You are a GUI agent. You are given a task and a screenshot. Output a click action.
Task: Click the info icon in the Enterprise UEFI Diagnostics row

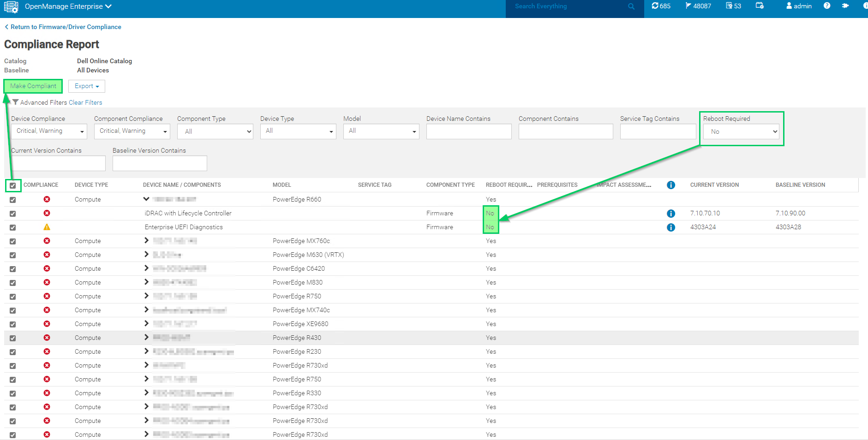tap(671, 227)
